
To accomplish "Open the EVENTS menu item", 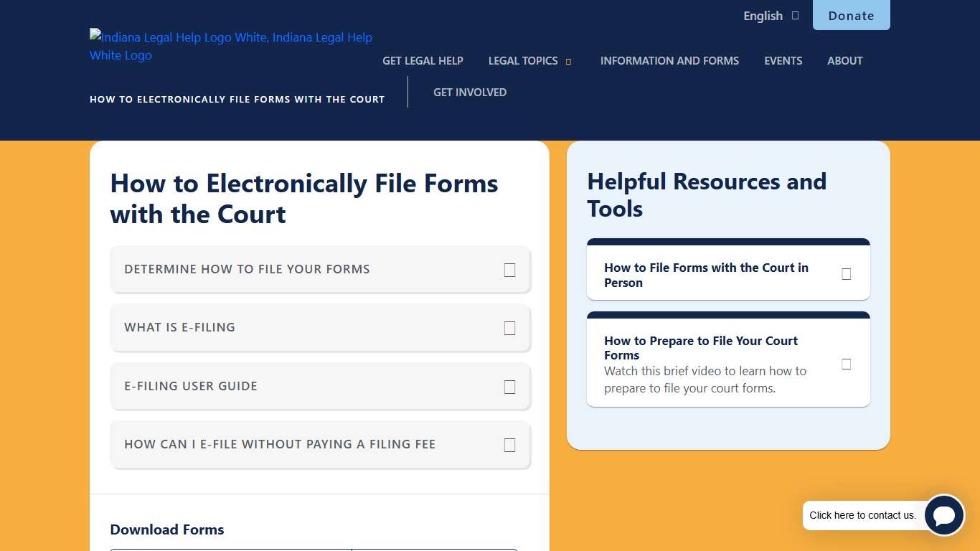I will [x=783, y=61].
